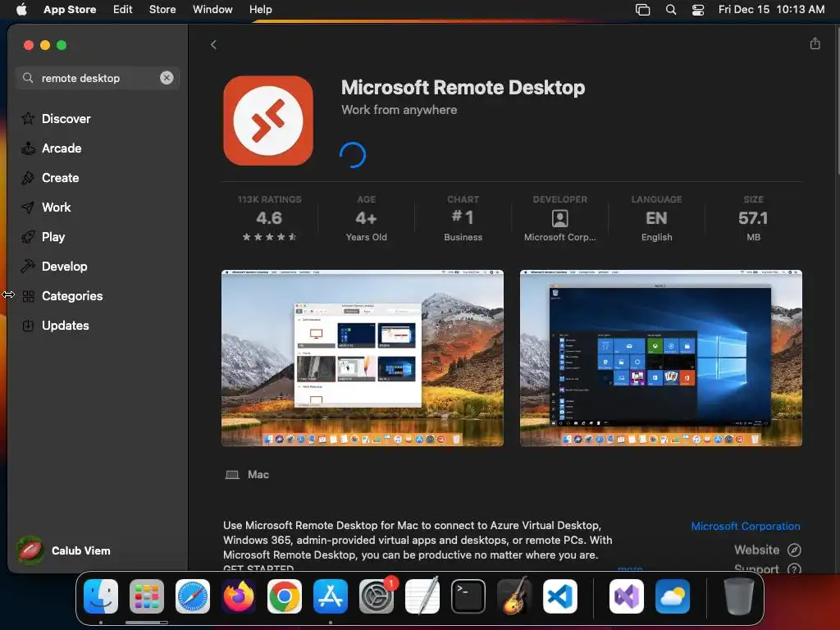The height and width of the screenshot is (630, 840).
Task: Open the share button at top right
Action: [x=815, y=44]
